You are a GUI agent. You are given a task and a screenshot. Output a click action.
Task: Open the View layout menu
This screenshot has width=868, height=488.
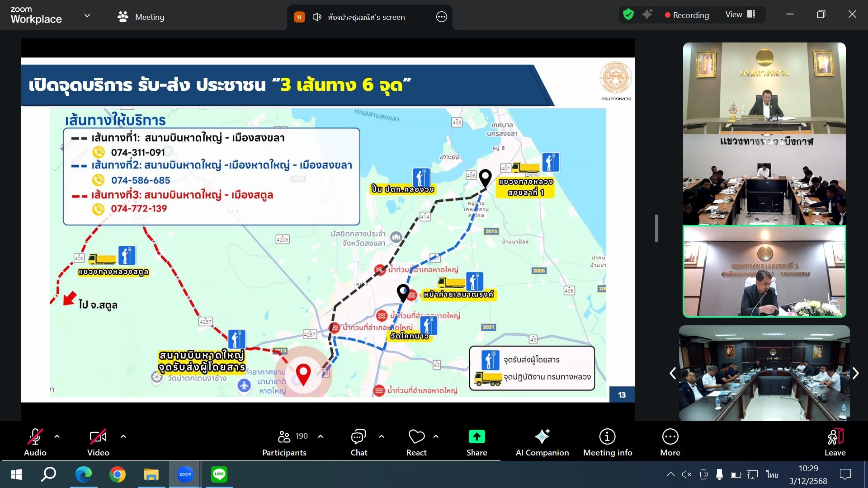740,14
